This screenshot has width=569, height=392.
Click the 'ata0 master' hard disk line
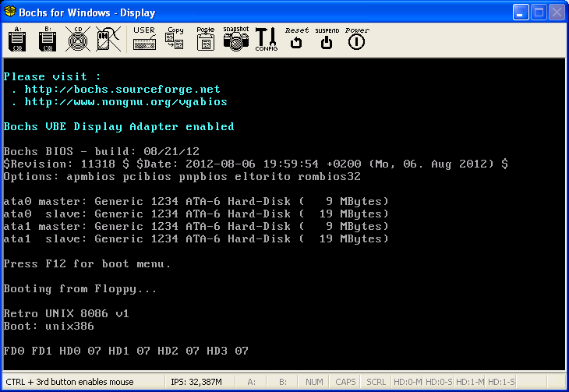[196, 201]
